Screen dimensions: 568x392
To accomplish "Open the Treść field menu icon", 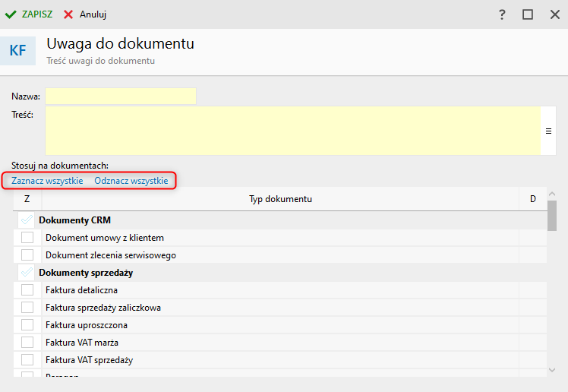I will [548, 131].
